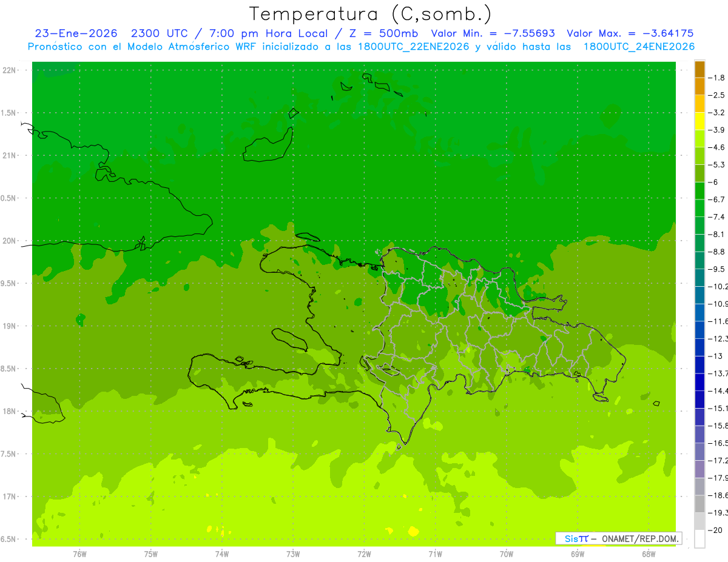Screen dimensions: 728x562
Task: Select the date '23-Ene-2026' in the header
Action: click(x=76, y=33)
